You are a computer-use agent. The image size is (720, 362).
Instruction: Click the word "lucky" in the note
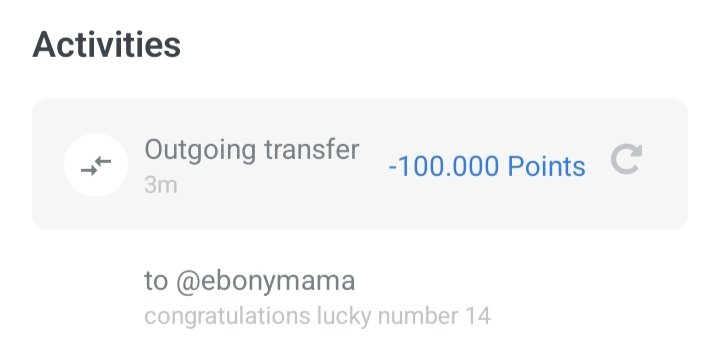[344, 317]
